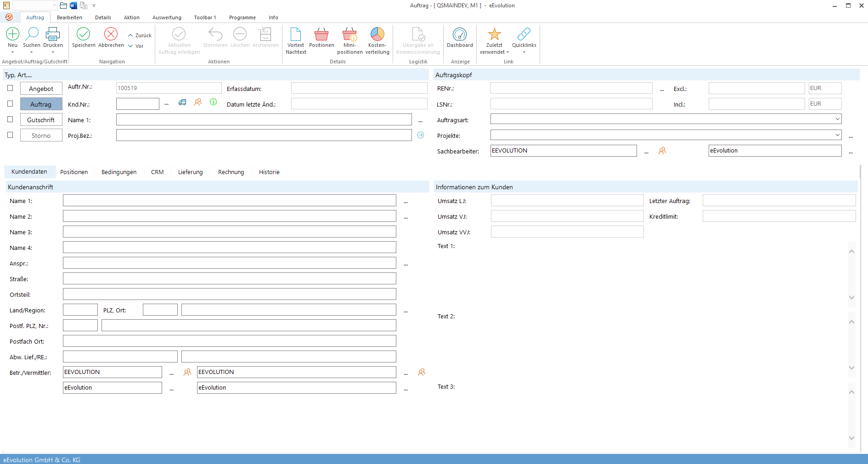The width and height of the screenshot is (868, 464).
Task: Open the Bearbeiten ribbon tab
Action: (x=69, y=17)
